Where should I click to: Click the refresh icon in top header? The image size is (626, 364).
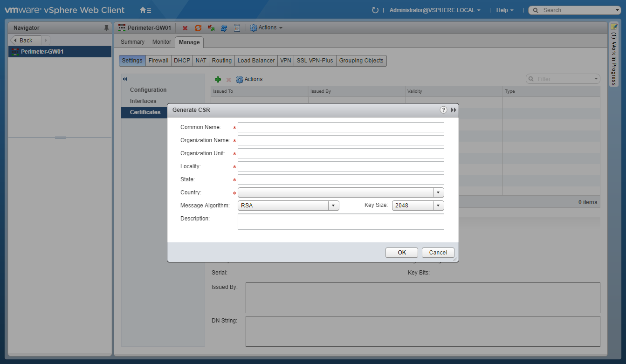tap(375, 10)
